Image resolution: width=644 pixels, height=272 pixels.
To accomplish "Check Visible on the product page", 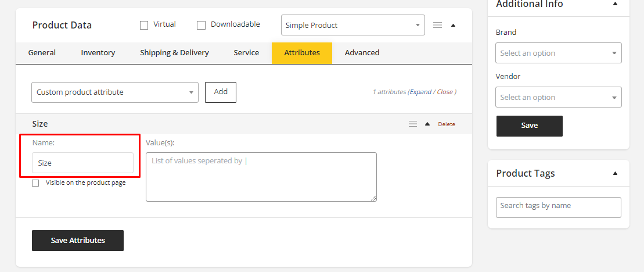I will 36,183.
